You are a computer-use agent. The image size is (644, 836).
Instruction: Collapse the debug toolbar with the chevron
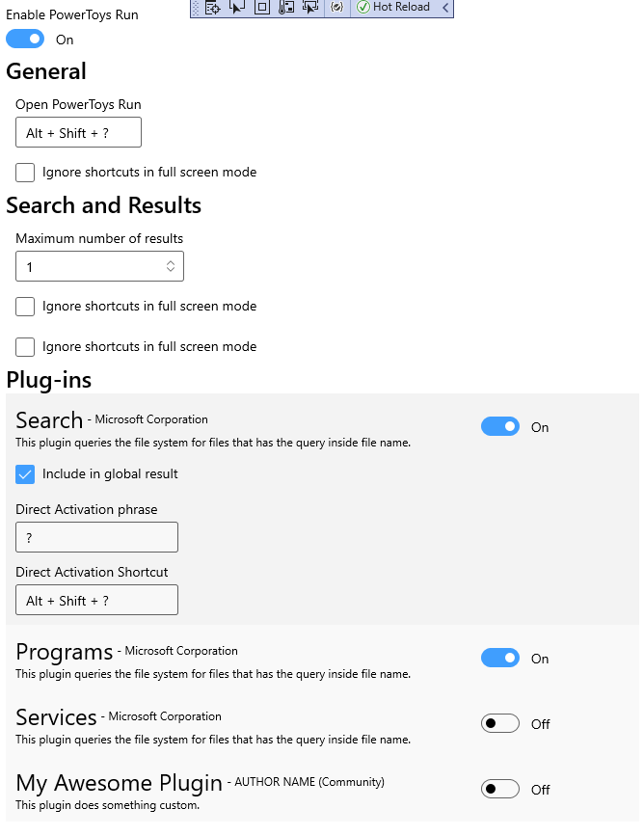(x=444, y=8)
